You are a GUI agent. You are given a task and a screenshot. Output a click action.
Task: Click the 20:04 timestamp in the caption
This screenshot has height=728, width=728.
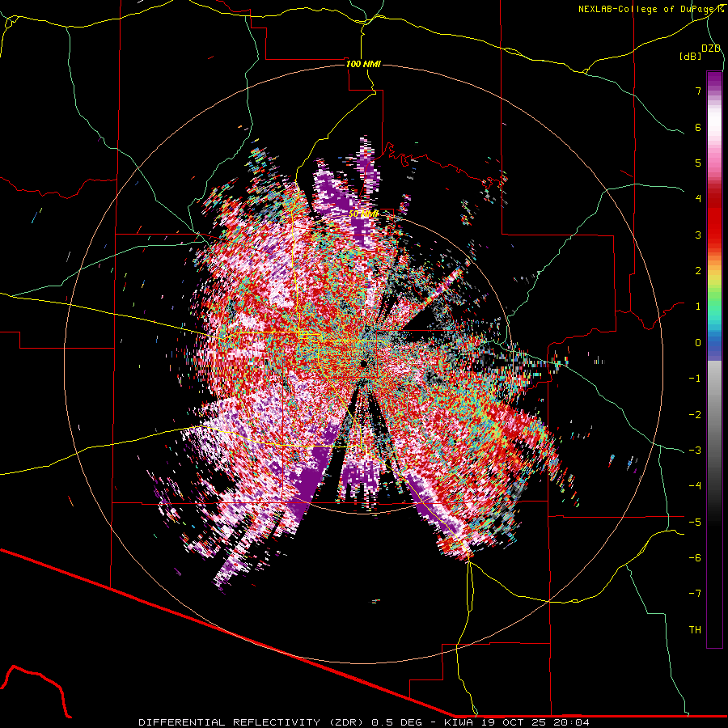(571, 722)
